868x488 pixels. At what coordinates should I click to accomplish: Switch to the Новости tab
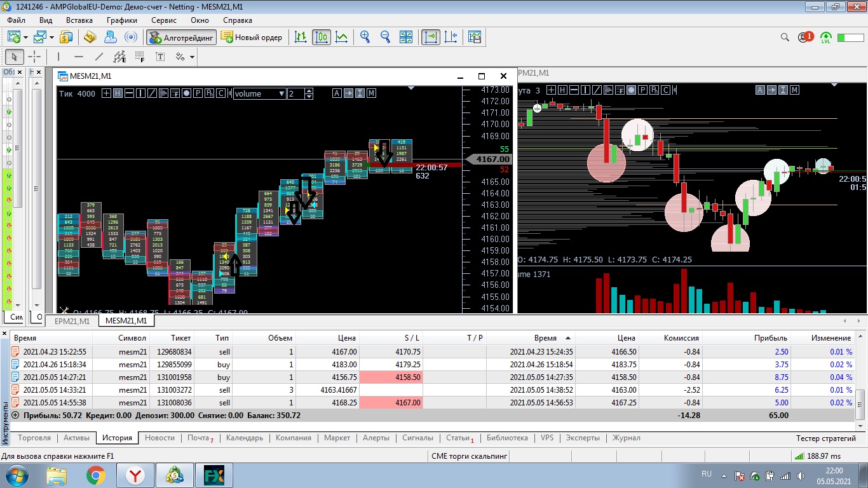159,438
